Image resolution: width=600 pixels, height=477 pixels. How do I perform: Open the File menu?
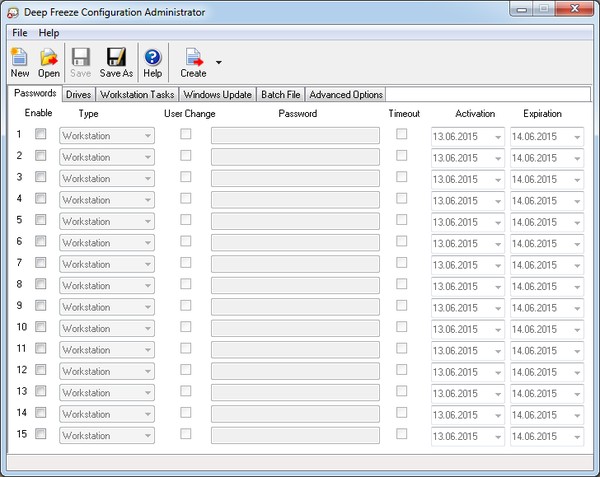click(x=20, y=33)
